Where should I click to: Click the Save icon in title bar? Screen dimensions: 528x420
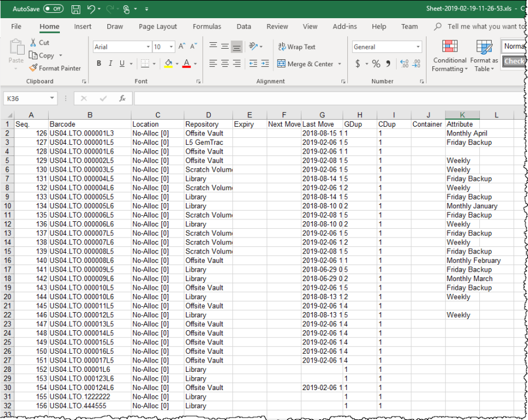[x=76, y=9]
